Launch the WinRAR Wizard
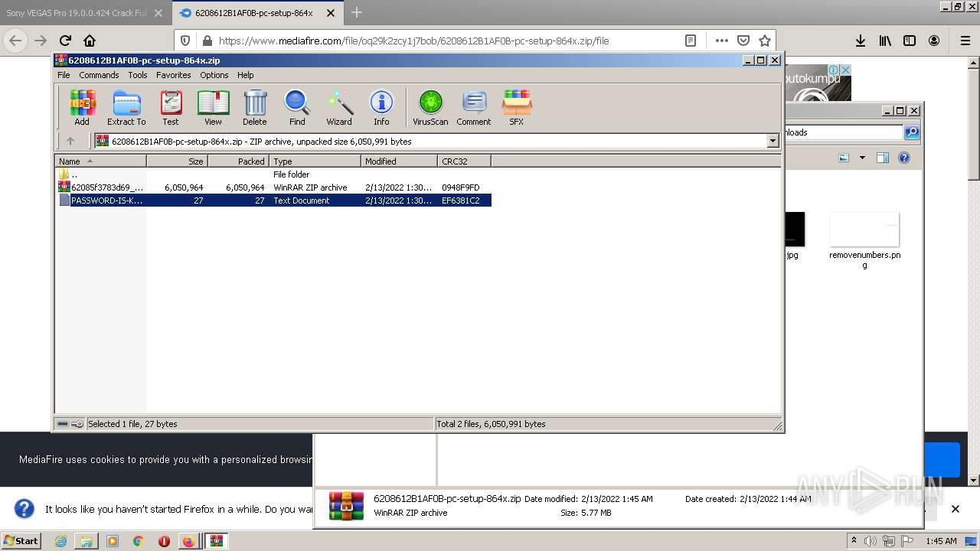The height and width of the screenshot is (551, 980). pos(339,107)
